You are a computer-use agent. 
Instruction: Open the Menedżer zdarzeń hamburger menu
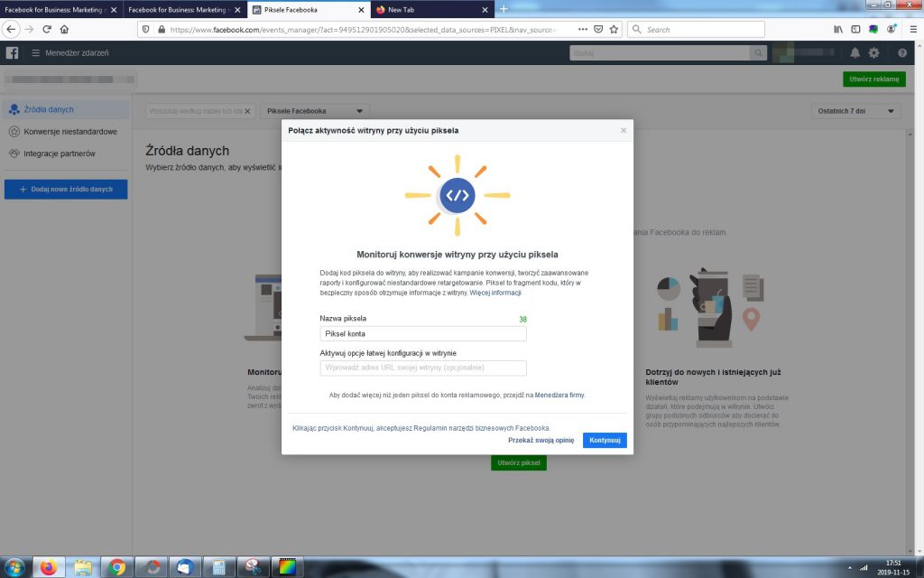(36, 53)
